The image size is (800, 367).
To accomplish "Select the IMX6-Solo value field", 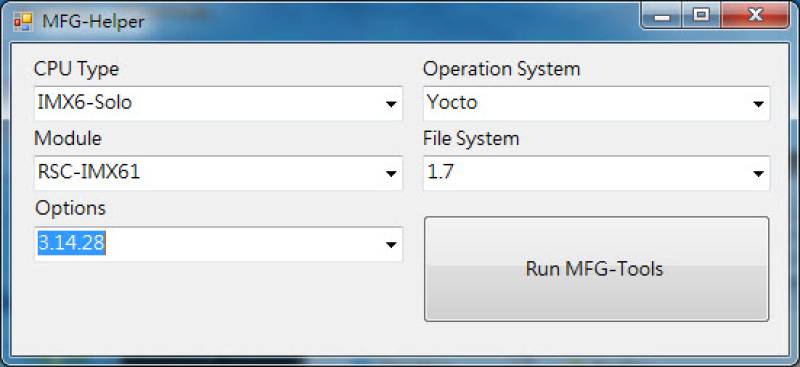I will point(218,104).
